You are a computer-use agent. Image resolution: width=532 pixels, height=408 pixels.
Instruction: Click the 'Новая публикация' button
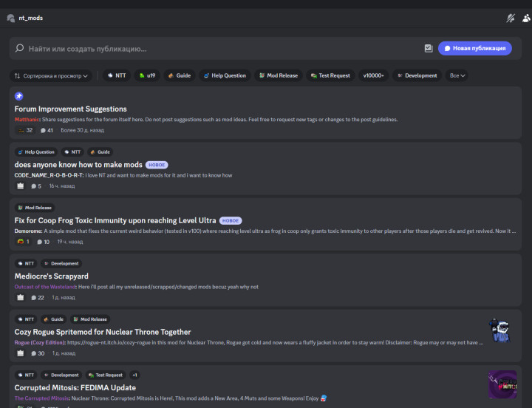(x=474, y=48)
